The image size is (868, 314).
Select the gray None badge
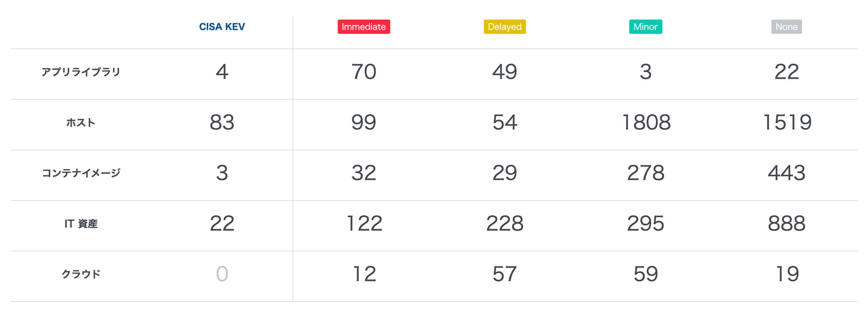tap(786, 27)
